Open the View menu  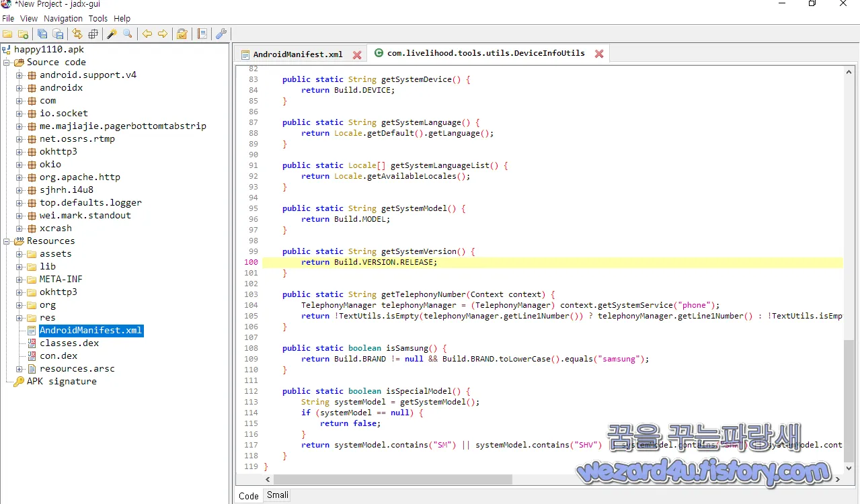click(29, 18)
